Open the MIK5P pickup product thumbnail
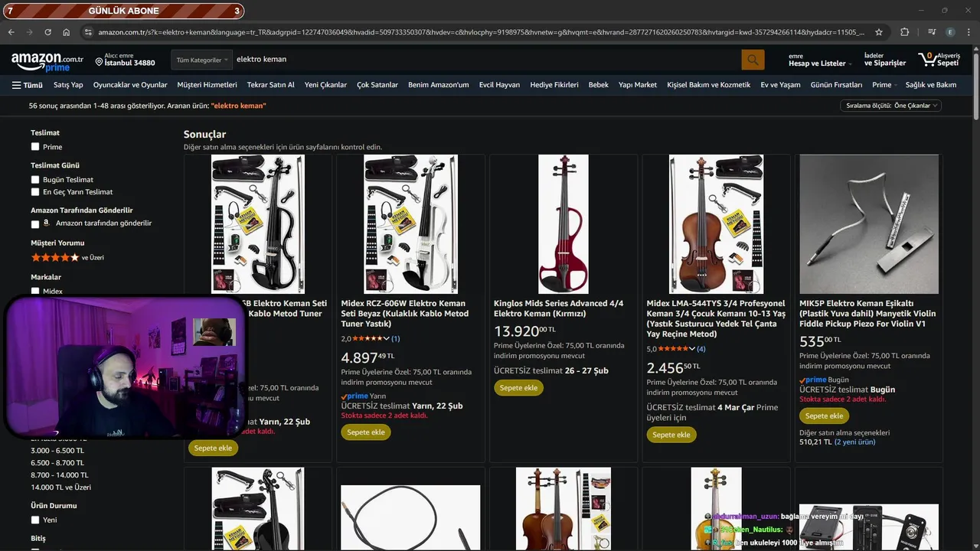980x551 pixels. [869, 224]
